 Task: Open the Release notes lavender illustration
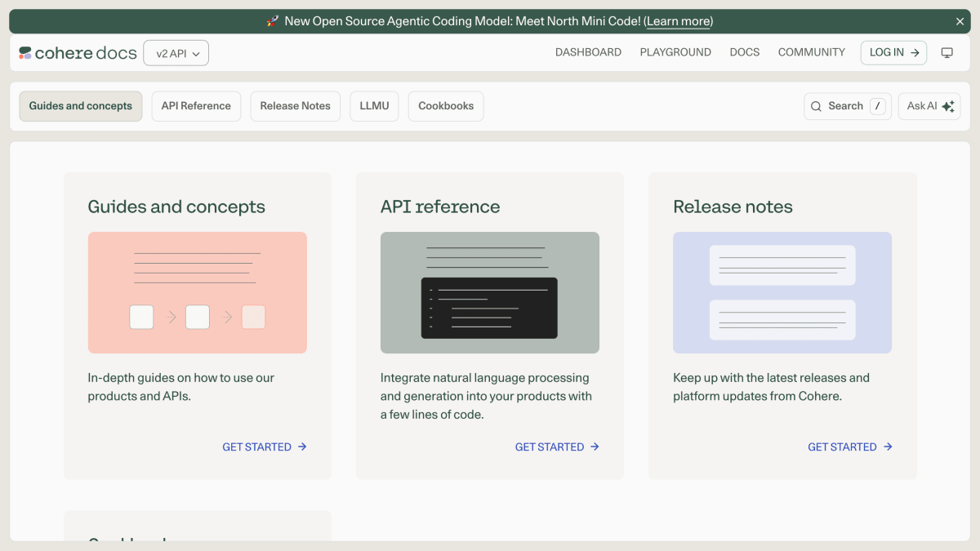(x=782, y=293)
